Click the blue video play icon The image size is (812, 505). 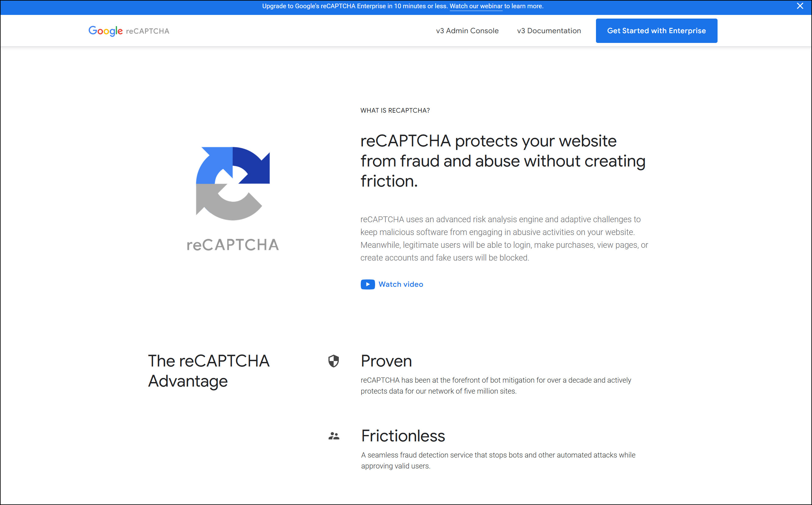[x=367, y=284]
